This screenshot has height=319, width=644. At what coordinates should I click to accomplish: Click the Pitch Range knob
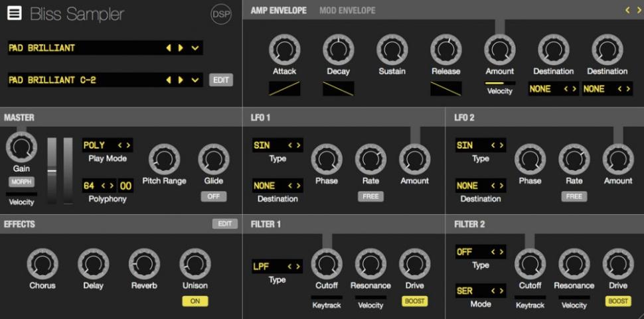pyautogui.click(x=164, y=159)
